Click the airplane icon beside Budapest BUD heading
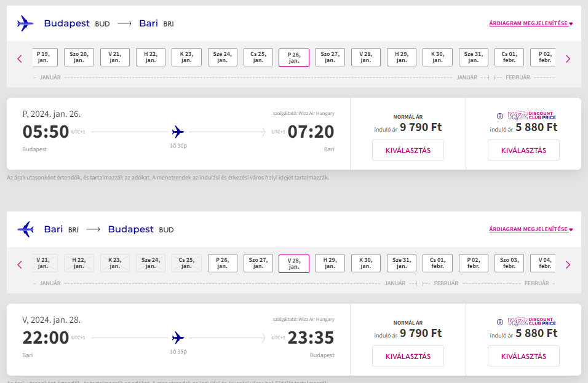588x383 pixels. pos(25,23)
